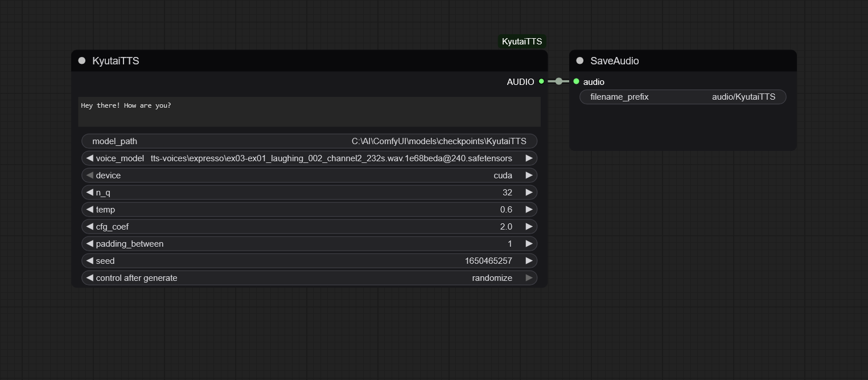868x380 pixels.
Task: Select the SaveAudio node by its title text
Action: click(615, 61)
